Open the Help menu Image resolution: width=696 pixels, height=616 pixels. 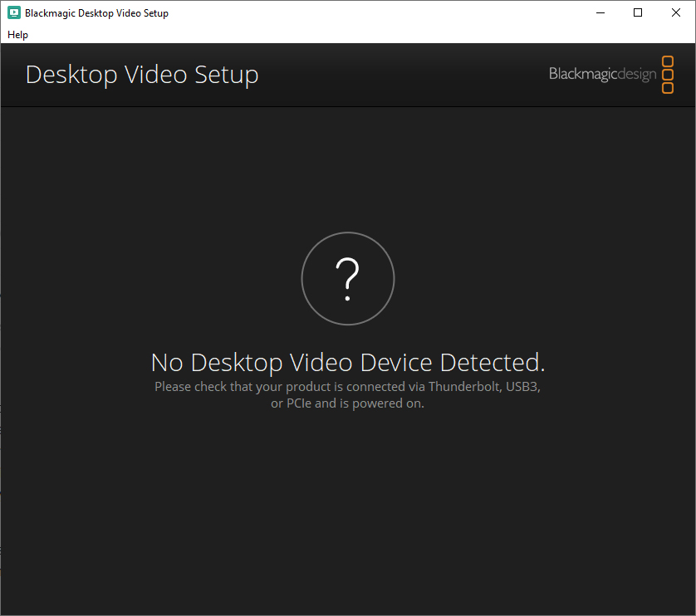17,35
